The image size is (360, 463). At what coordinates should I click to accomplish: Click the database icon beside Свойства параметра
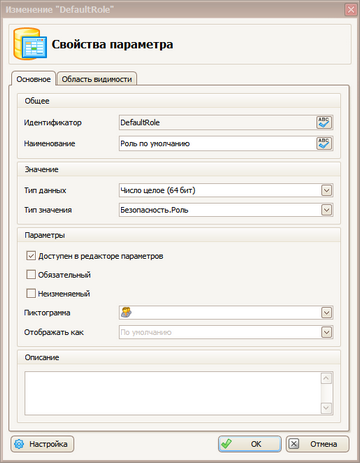30,44
